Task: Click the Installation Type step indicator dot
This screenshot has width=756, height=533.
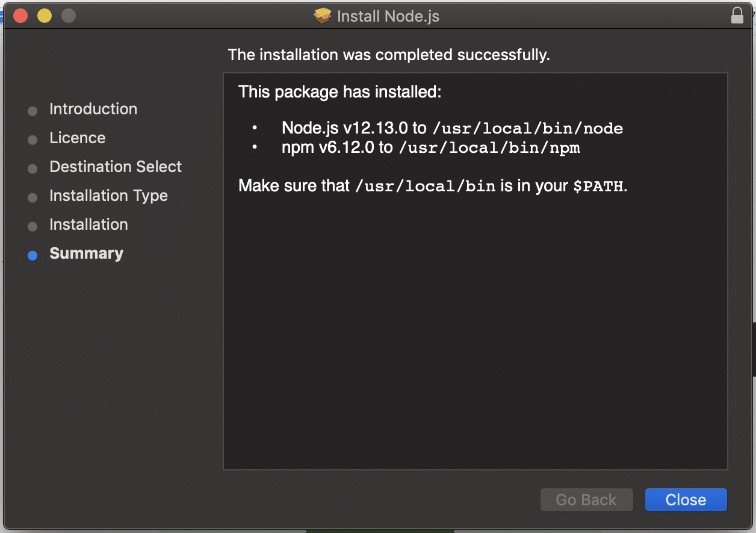Action: pos(32,197)
